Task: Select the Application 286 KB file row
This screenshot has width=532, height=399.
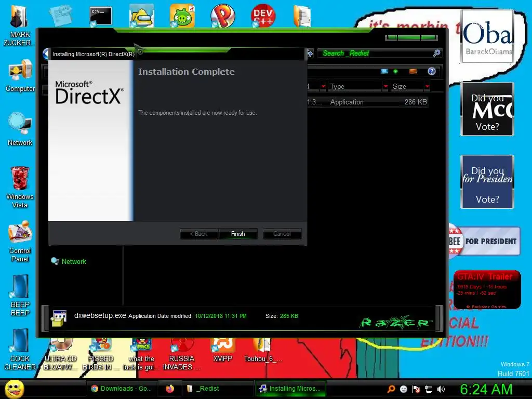Action: point(367,102)
